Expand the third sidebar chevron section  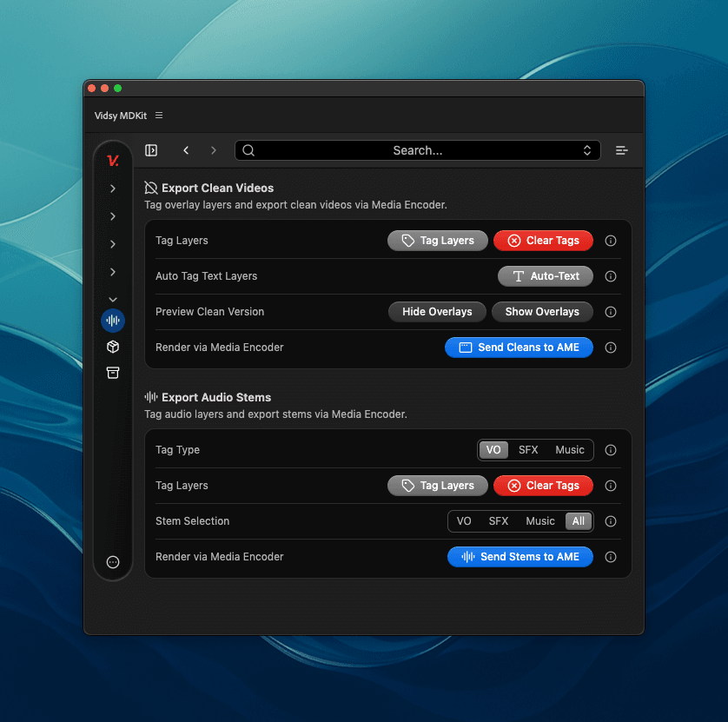(x=113, y=244)
